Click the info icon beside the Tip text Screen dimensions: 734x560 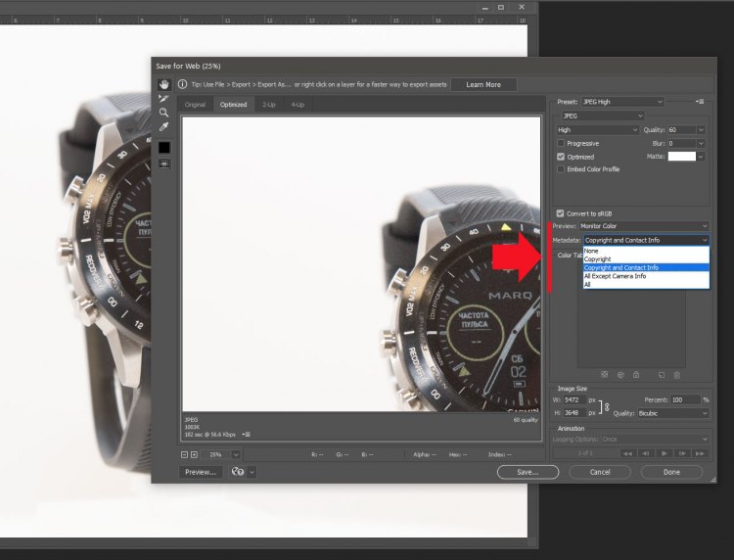tap(183, 84)
